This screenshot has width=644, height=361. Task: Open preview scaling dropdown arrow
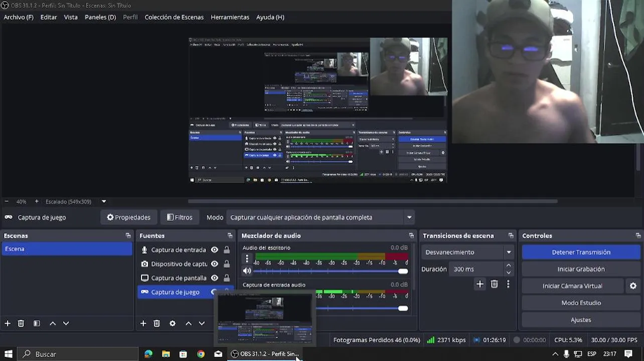point(104,202)
